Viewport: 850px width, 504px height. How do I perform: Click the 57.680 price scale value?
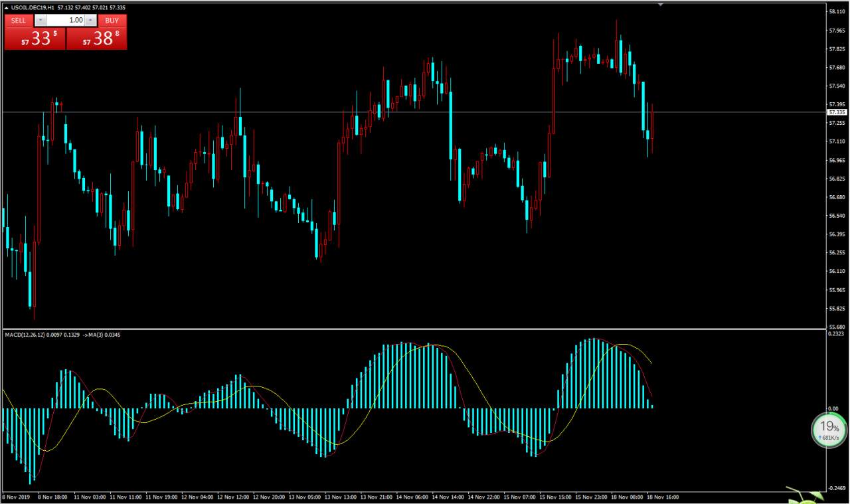click(x=837, y=68)
